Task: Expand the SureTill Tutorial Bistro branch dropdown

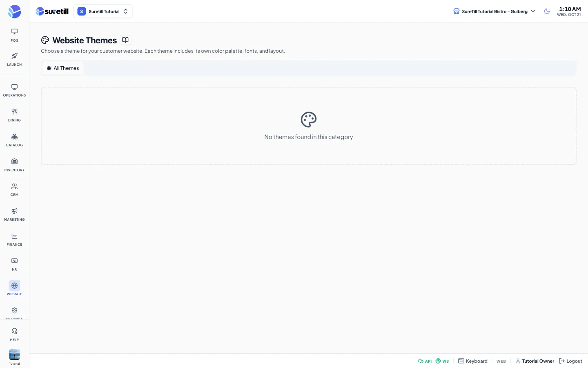Action: (494, 11)
